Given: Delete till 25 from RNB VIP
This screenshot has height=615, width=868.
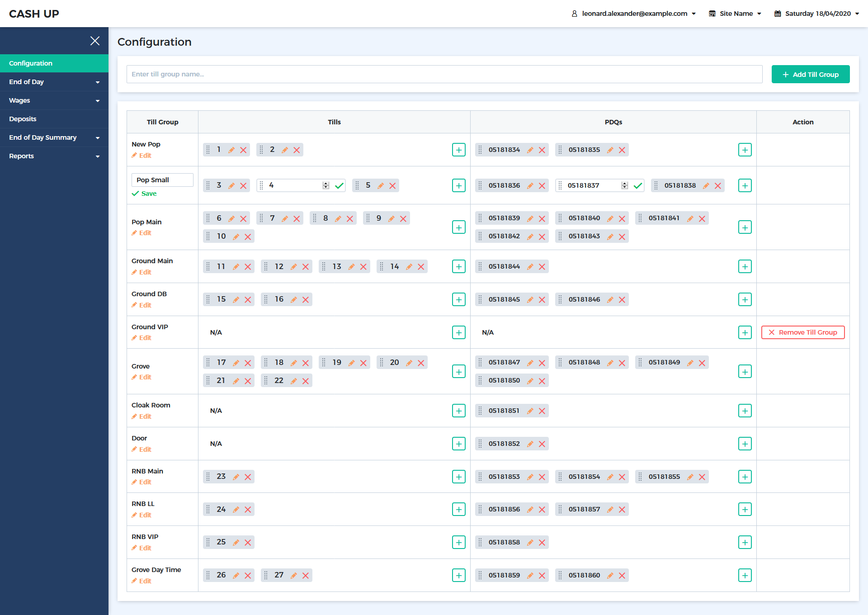Looking at the screenshot, I should click(248, 543).
